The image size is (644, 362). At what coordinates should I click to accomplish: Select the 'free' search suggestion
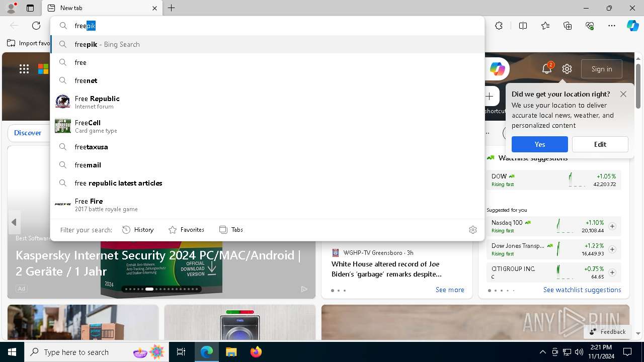268,62
